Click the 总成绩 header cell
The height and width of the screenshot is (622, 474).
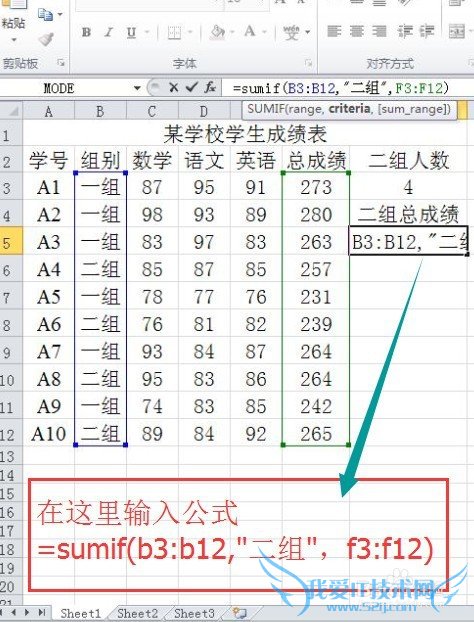click(316, 161)
